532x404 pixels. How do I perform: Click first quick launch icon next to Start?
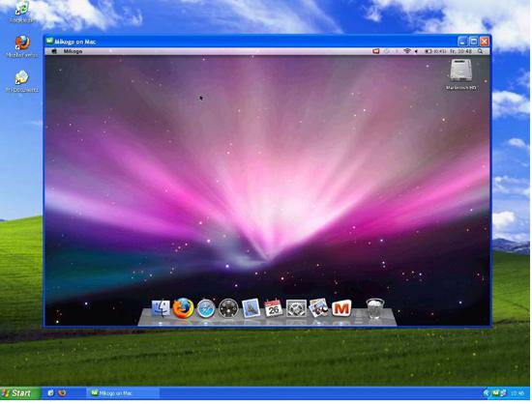[x=51, y=393]
